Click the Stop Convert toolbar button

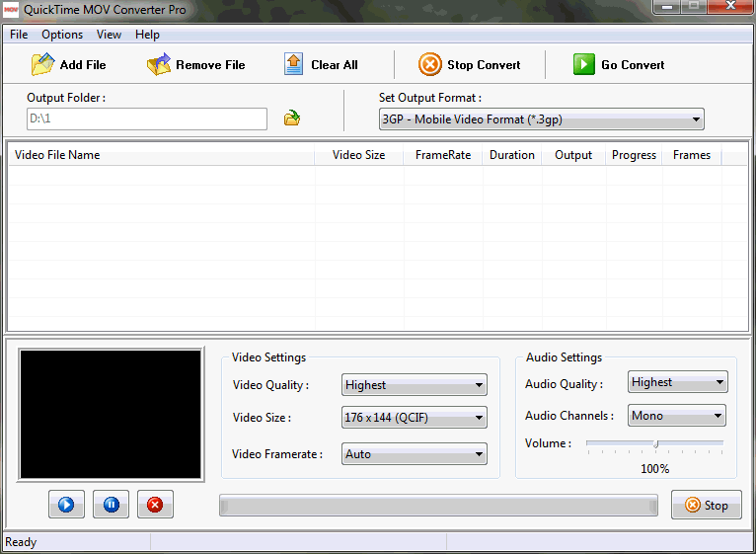[x=469, y=64]
